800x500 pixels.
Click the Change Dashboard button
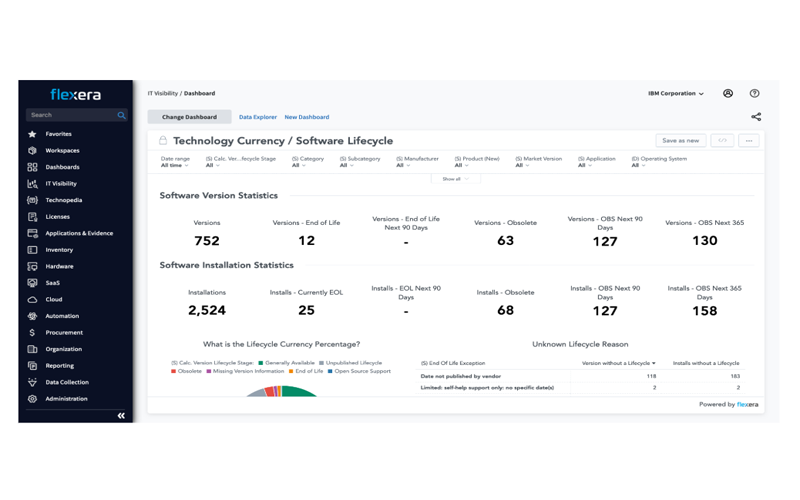(189, 117)
